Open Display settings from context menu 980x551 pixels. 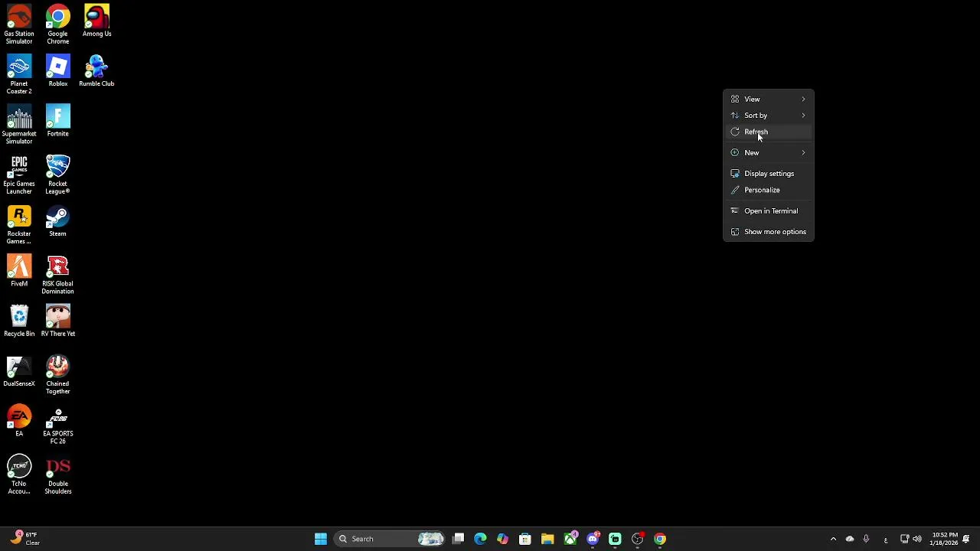769,174
